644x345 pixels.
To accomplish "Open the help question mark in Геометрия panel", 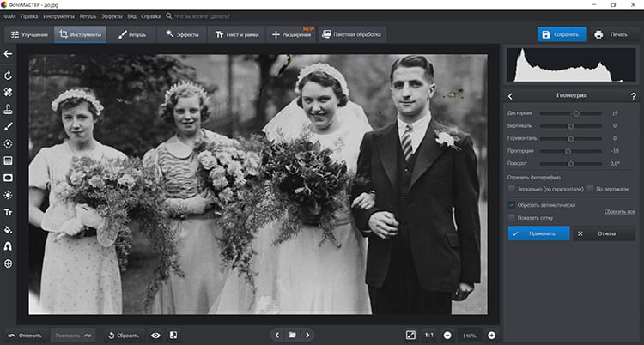I will coord(634,96).
